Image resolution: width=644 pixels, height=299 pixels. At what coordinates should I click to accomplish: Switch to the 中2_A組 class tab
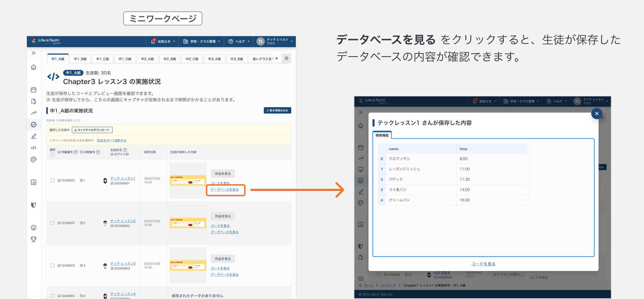[147, 59]
